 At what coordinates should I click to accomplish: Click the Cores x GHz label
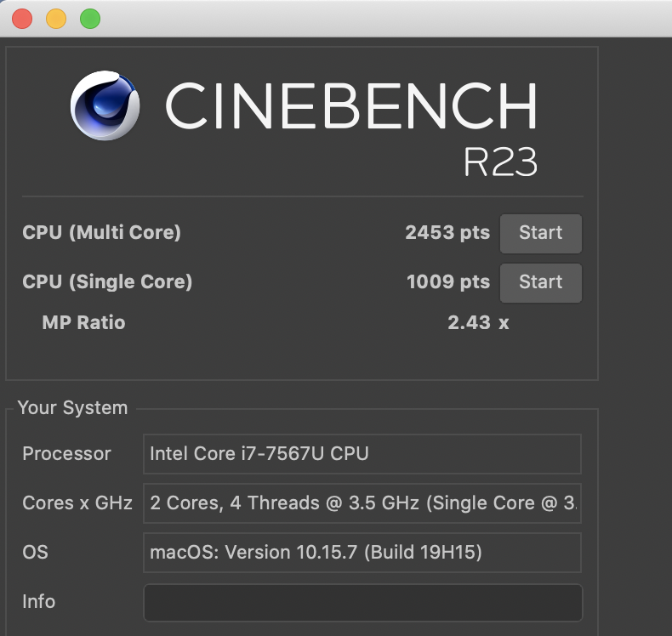point(77,503)
